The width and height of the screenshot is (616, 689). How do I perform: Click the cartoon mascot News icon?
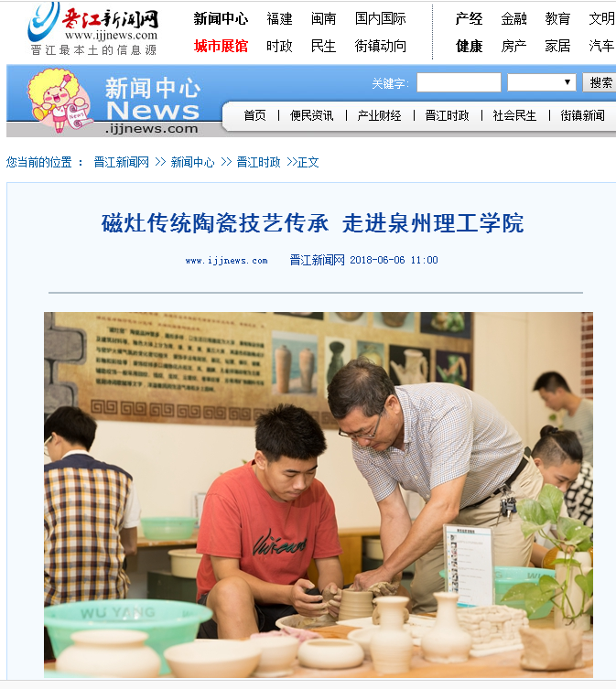59,100
